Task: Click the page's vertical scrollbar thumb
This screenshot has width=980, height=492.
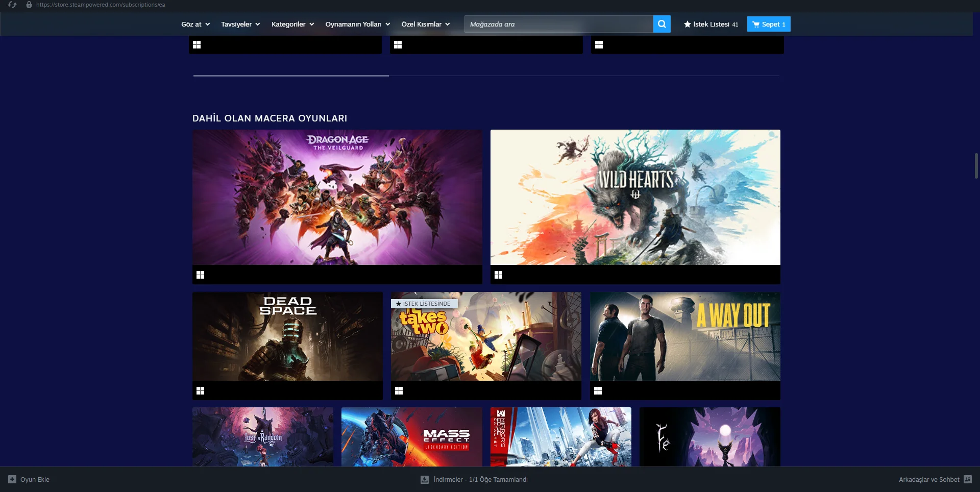Action: 976,165
